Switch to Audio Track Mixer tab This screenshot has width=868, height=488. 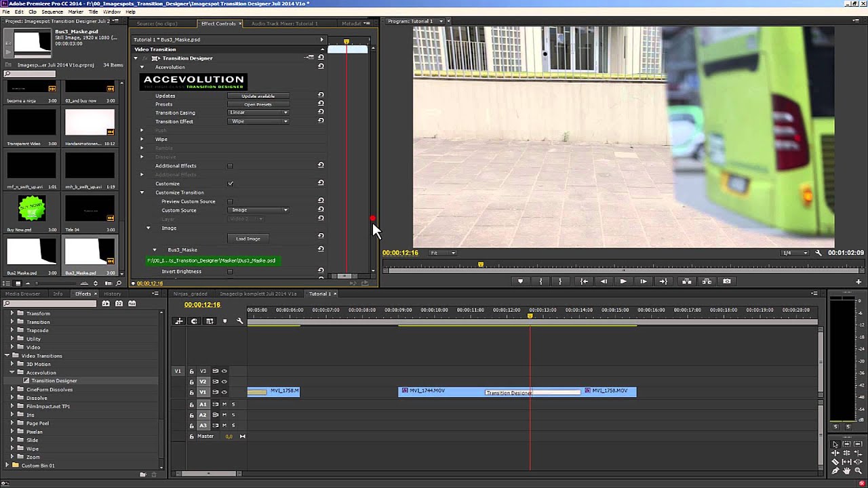284,24
